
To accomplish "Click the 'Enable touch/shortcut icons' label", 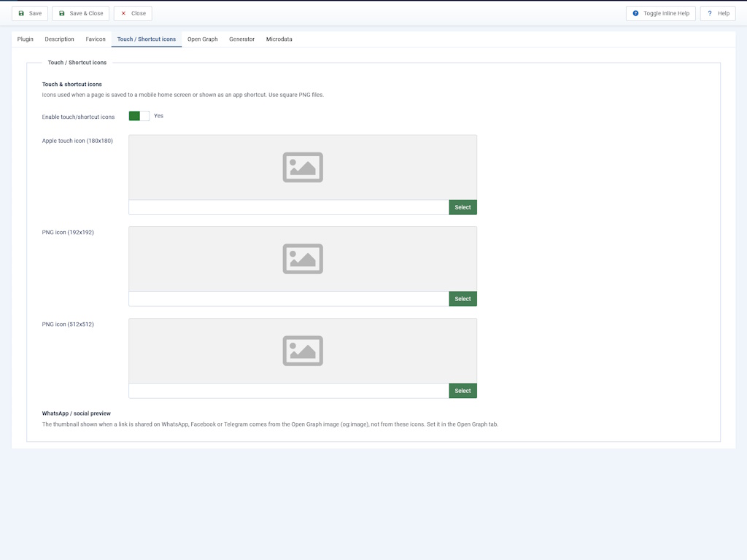I will 78,117.
